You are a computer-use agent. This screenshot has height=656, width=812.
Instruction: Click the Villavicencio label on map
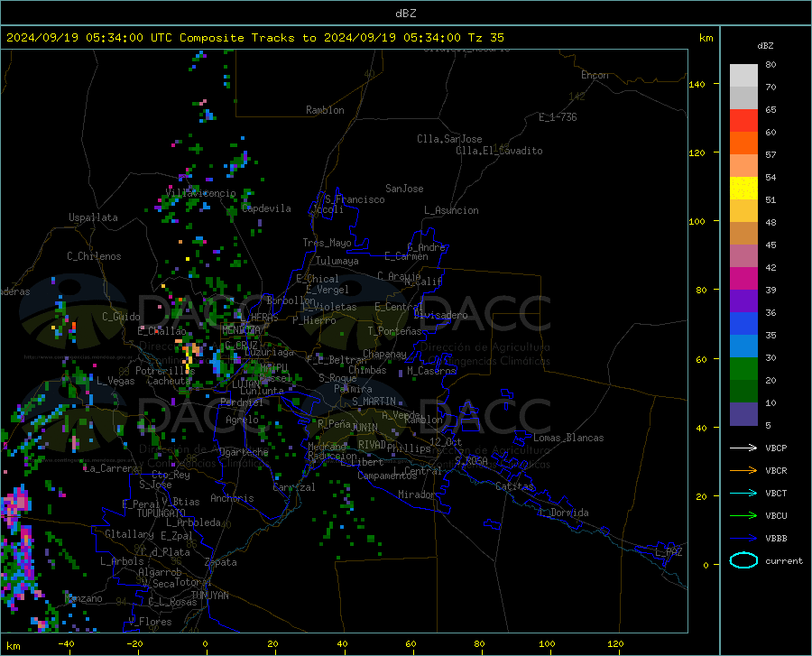[200, 193]
